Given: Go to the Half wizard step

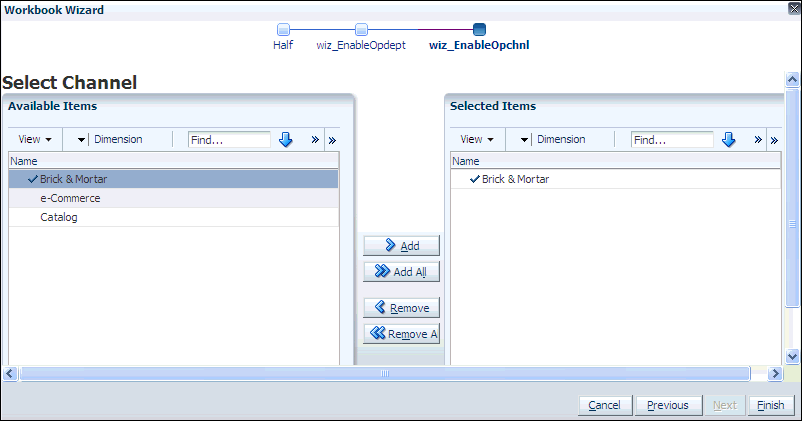Looking at the screenshot, I should pyautogui.click(x=283, y=29).
